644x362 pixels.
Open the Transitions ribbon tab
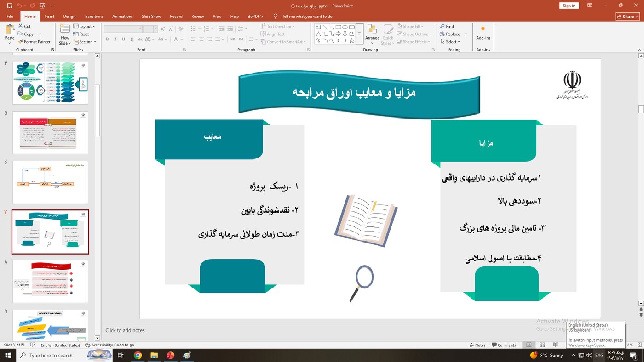click(94, 17)
